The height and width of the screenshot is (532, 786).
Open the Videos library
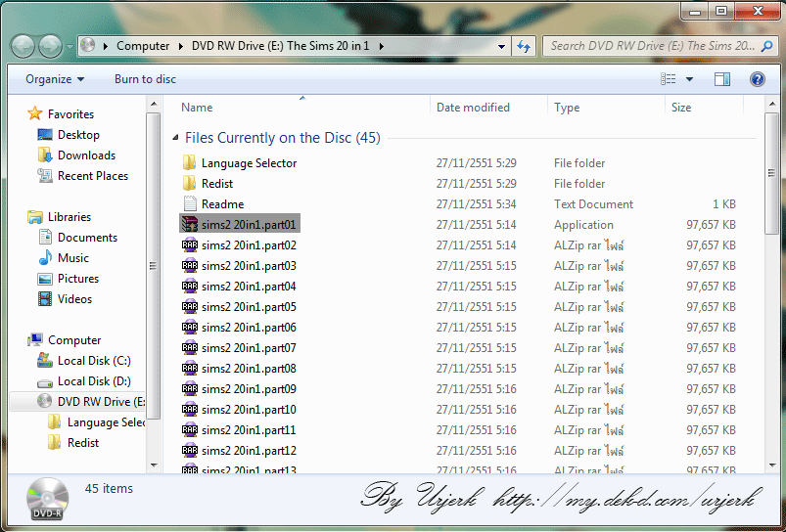pos(65,299)
